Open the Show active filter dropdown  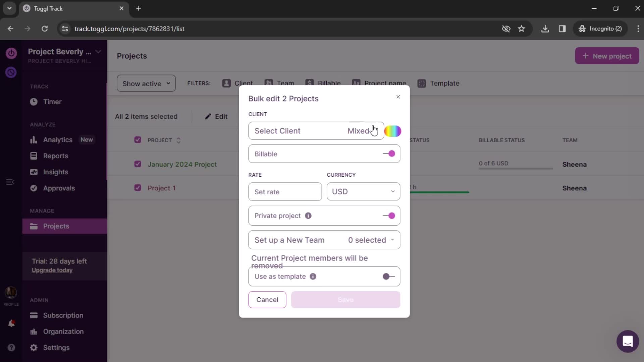click(146, 83)
